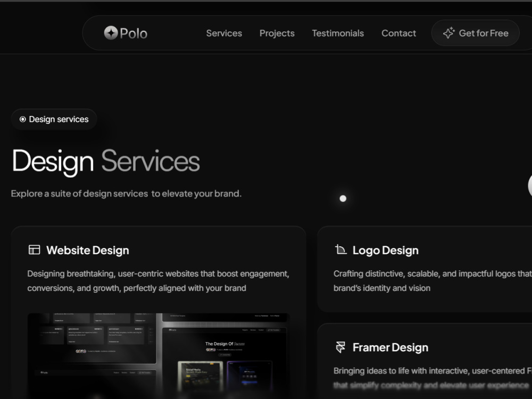Click the Website Design layout icon
Screen dimensions: 532x399
pyautogui.click(x=34, y=250)
